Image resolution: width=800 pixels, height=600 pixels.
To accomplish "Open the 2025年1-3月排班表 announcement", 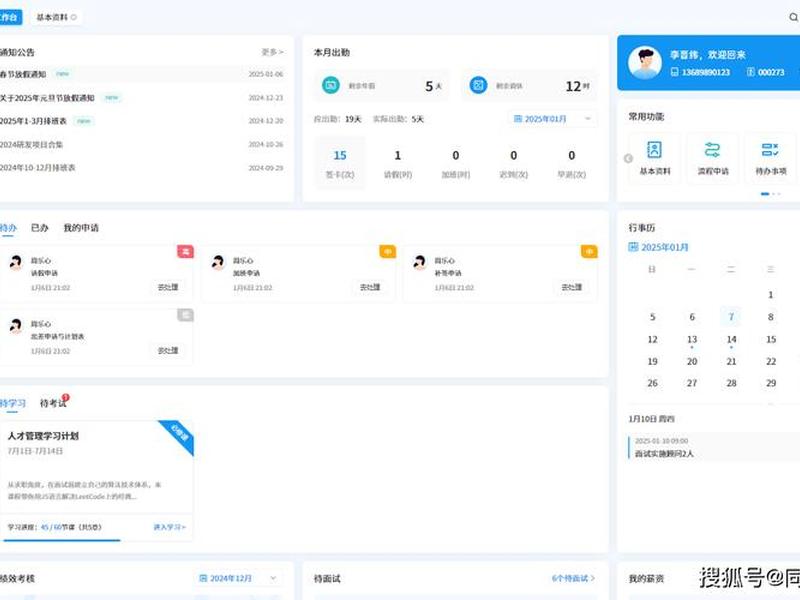I will tap(33, 121).
